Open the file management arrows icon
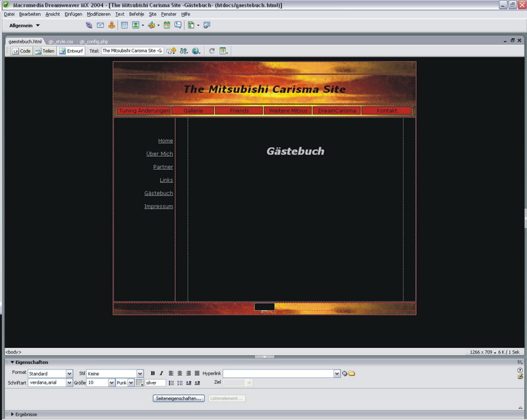 (184, 51)
